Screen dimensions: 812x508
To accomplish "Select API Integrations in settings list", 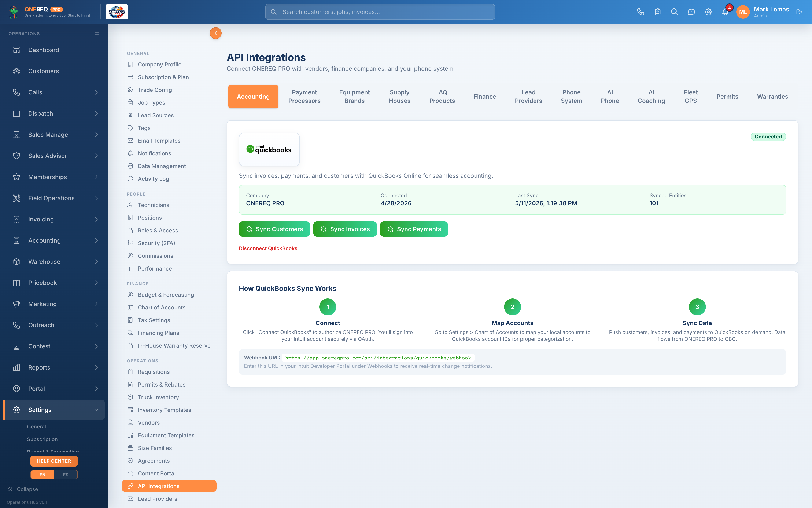I will tap(169, 486).
